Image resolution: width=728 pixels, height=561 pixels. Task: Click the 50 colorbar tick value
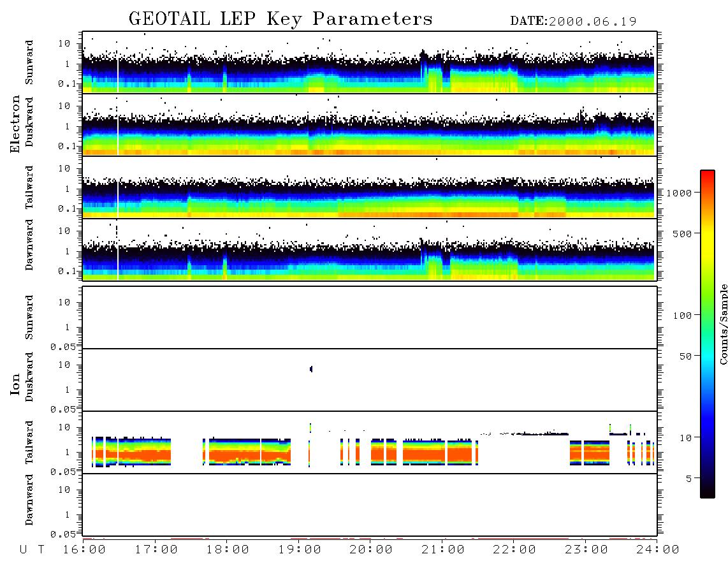pyautogui.click(x=686, y=356)
